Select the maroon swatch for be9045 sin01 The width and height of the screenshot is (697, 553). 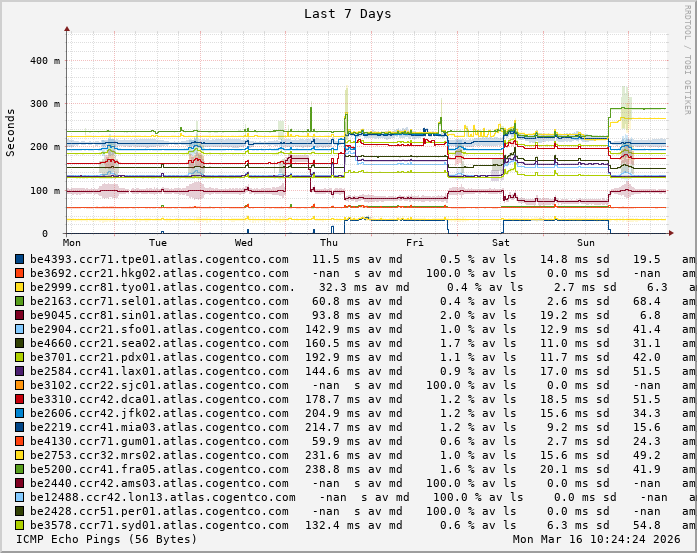(x=20, y=315)
